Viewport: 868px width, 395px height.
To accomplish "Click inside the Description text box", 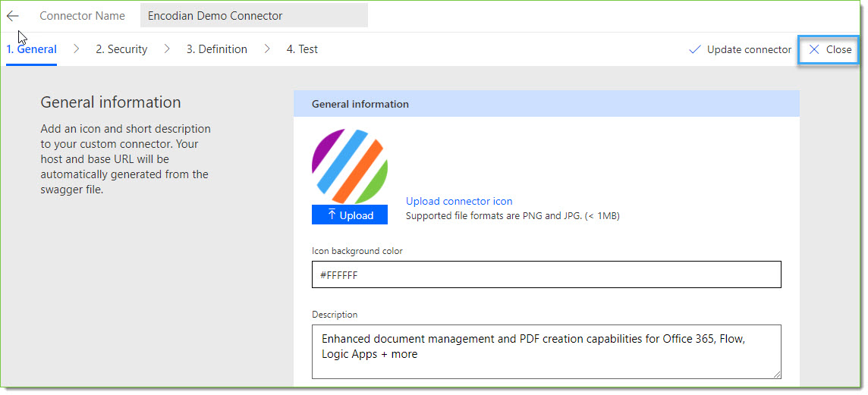I will coord(546,352).
